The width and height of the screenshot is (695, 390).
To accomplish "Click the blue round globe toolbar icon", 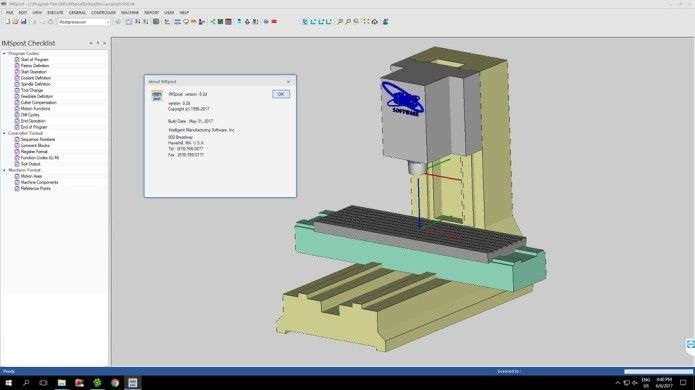I will (266, 22).
